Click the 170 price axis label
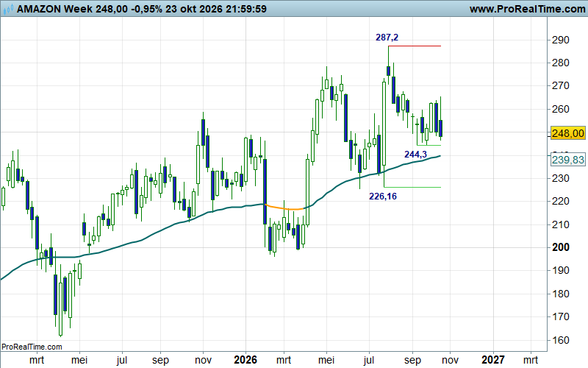Viewport: 588px width, 368px height. pyautogui.click(x=560, y=316)
